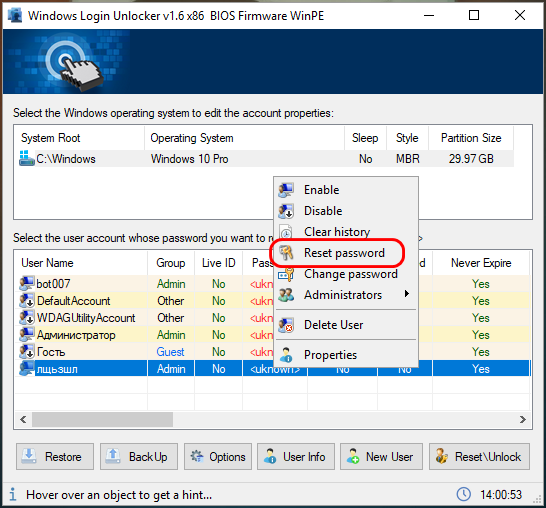
Task: Select the Гость user name
Action: pyautogui.click(x=51, y=352)
